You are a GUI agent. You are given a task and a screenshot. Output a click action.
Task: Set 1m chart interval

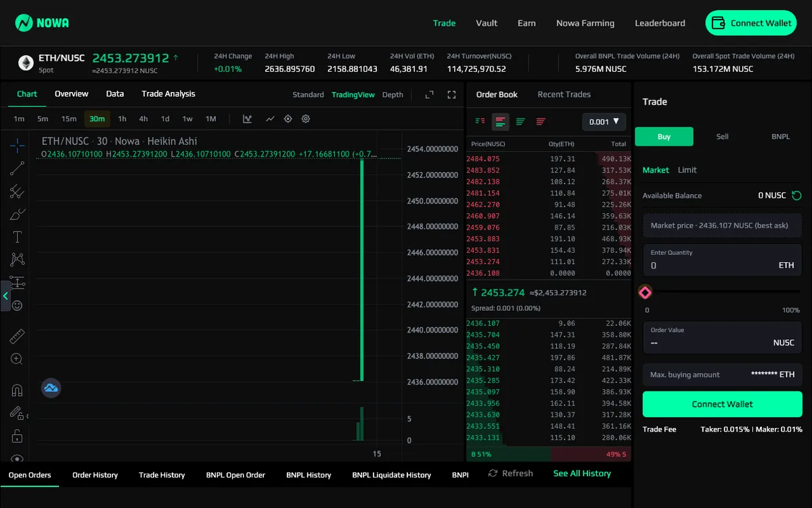pos(19,119)
